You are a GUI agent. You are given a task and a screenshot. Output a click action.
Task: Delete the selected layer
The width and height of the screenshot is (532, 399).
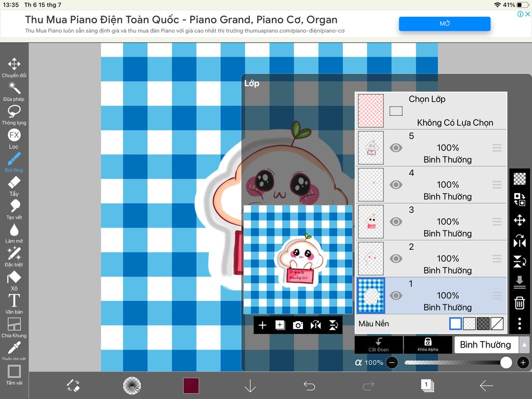click(520, 303)
